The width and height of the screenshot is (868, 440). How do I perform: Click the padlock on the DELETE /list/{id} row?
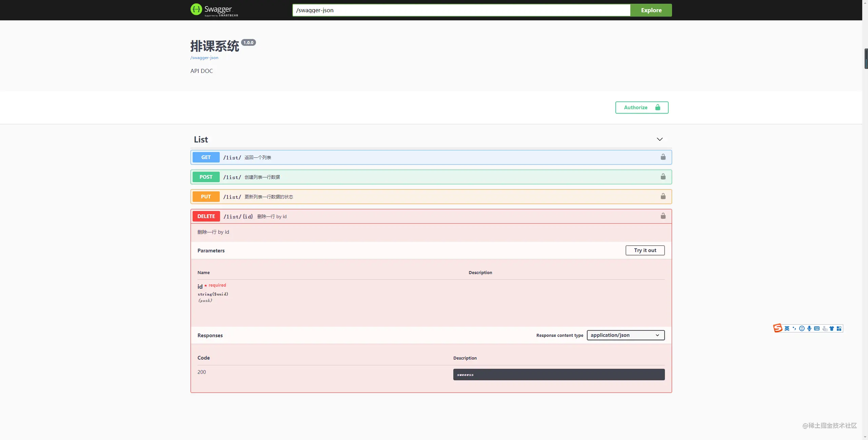point(663,216)
